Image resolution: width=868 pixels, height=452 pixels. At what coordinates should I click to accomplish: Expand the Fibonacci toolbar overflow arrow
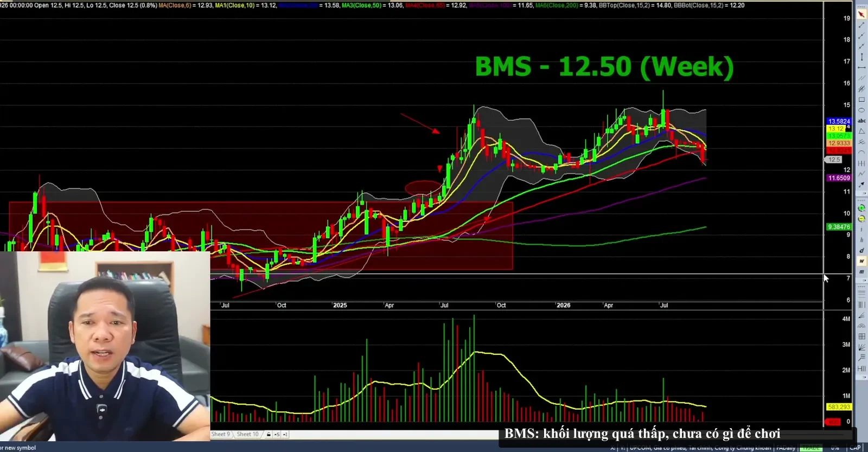[863, 377]
